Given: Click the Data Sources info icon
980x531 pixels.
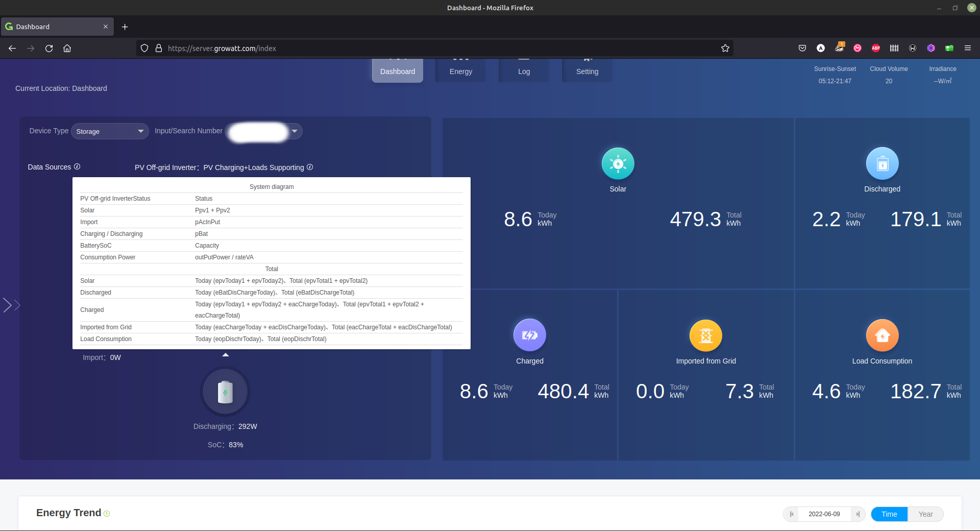Looking at the screenshot, I should (x=77, y=167).
